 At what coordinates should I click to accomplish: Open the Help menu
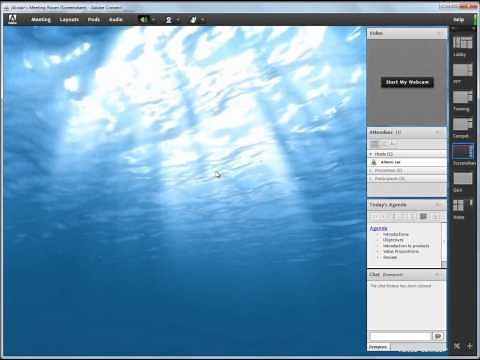click(459, 20)
